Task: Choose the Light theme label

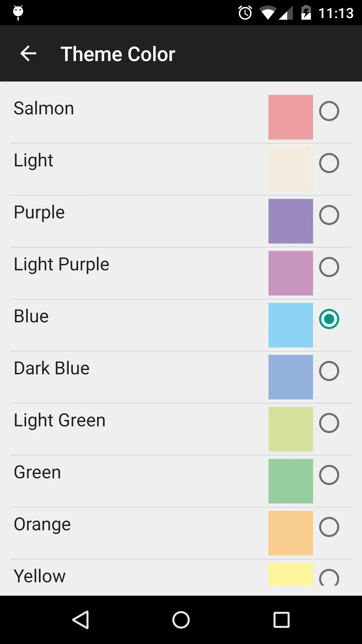Action: [x=34, y=161]
